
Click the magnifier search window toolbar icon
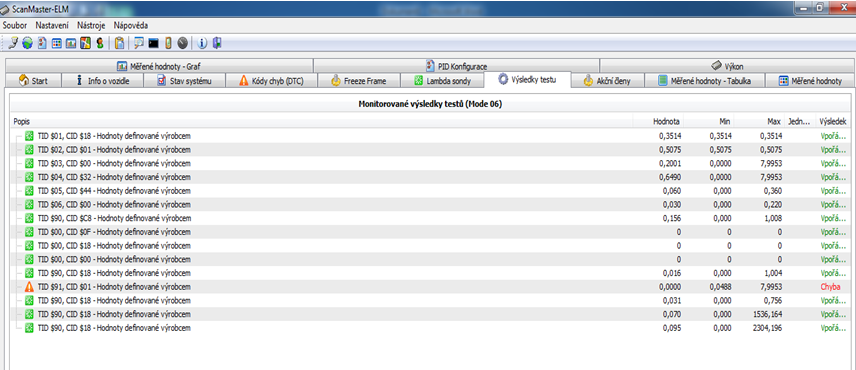139,43
